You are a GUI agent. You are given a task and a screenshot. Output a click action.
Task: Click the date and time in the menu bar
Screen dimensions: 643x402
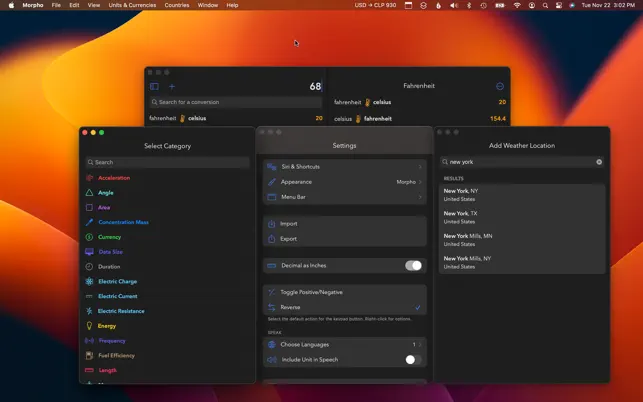(608, 5)
